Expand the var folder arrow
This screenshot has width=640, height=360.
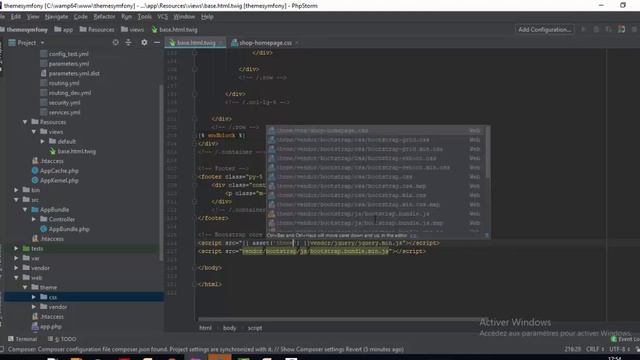[16, 258]
